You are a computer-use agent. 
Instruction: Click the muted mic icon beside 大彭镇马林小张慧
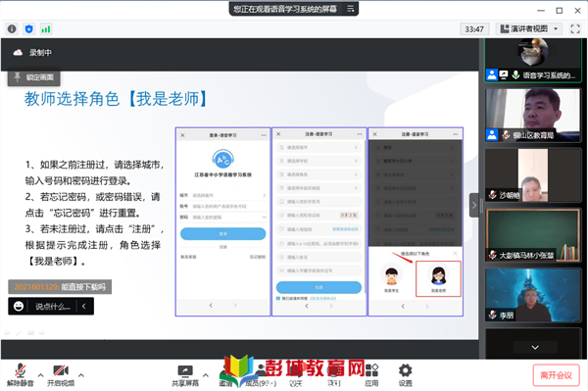(492, 255)
